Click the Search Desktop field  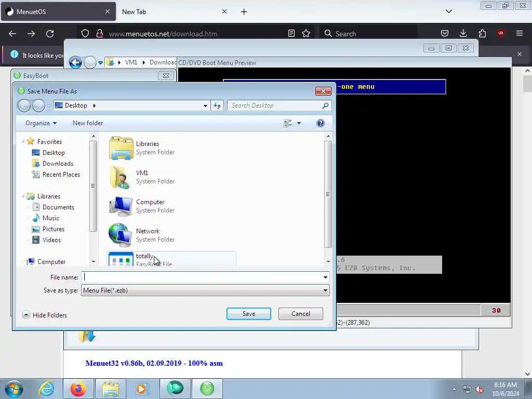pyautogui.click(x=279, y=105)
